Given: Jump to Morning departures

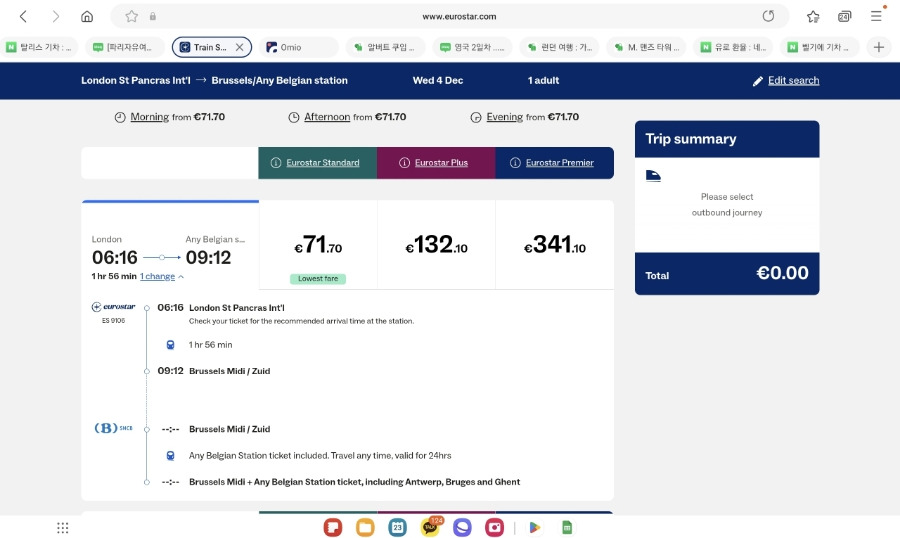Looking at the screenshot, I should [149, 117].
